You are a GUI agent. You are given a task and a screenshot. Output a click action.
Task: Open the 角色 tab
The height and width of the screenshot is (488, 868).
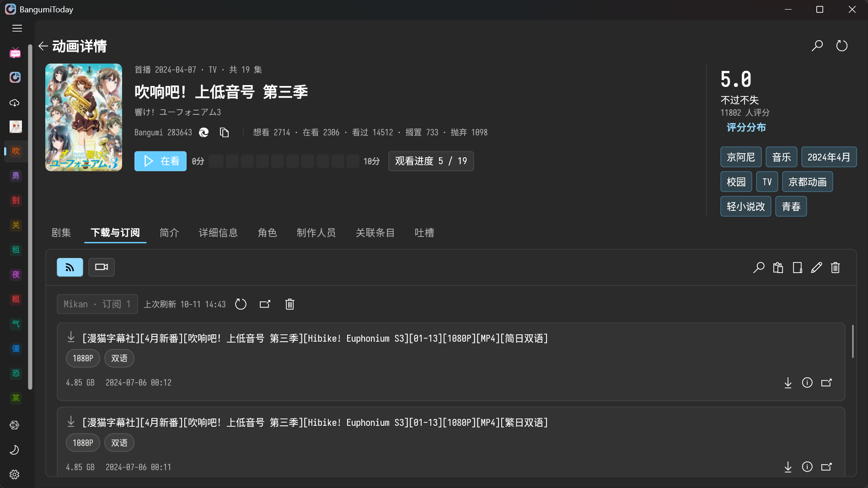pyautogui.click(x=268, y=233)
